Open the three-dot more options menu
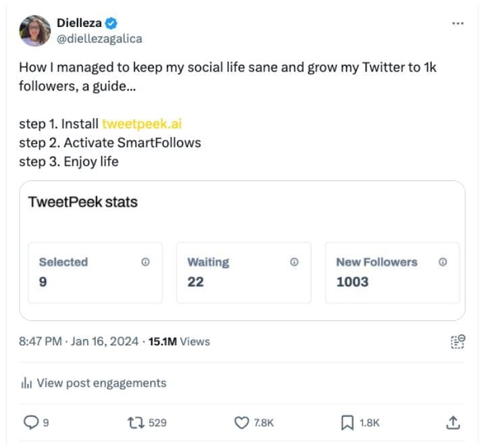Screen dimensions: 481x448 tap(457, 23)
